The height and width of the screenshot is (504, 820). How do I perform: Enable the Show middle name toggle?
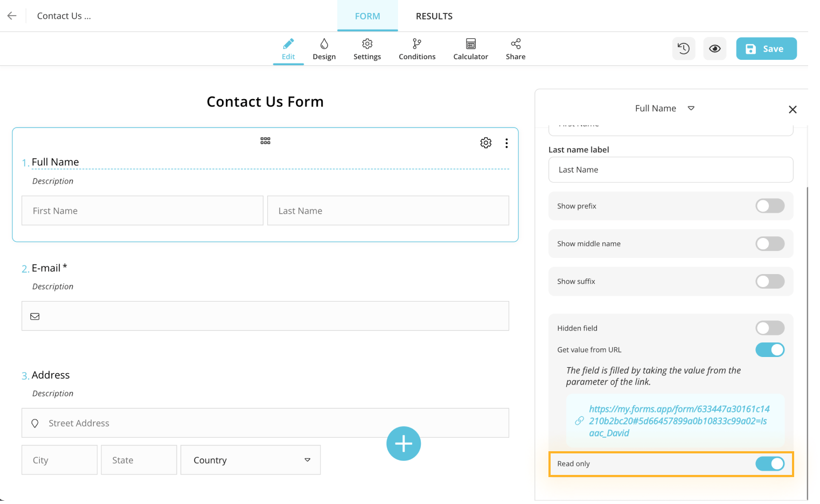(x=770, y=243)
